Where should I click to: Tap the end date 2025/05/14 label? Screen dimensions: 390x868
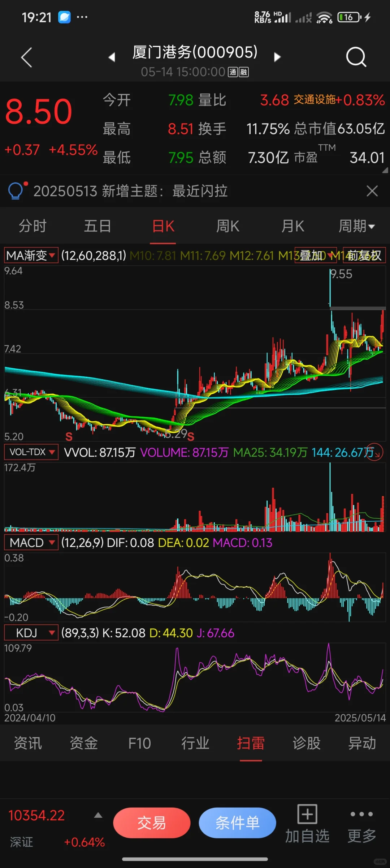click(x=360, y=718)
